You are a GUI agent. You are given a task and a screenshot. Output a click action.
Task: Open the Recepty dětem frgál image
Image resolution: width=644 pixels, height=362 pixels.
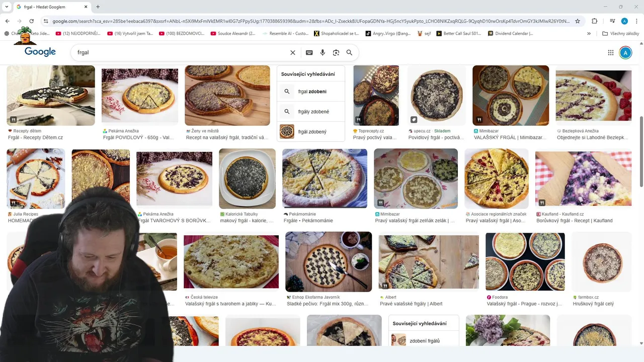(x=51, y=96)
